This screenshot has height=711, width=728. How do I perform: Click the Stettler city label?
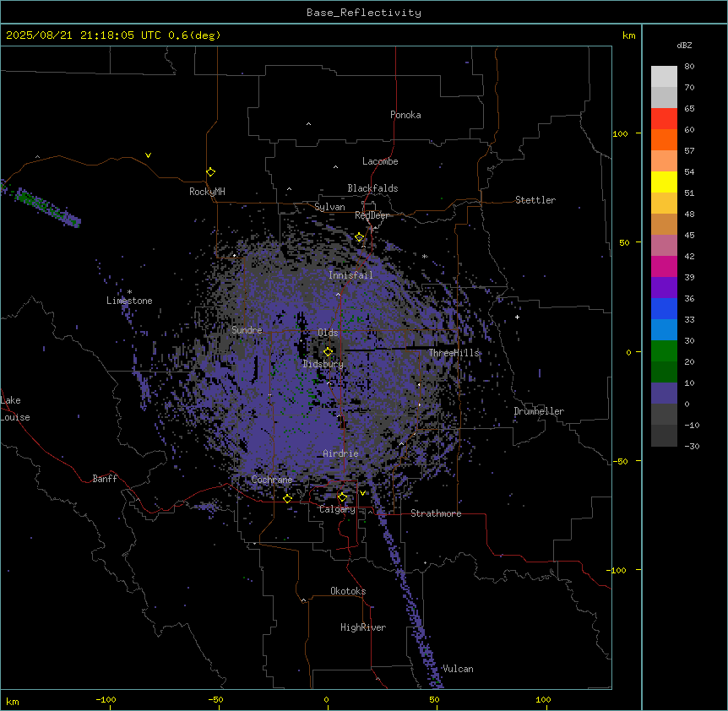pyautogui.click(x=535, y=200)
